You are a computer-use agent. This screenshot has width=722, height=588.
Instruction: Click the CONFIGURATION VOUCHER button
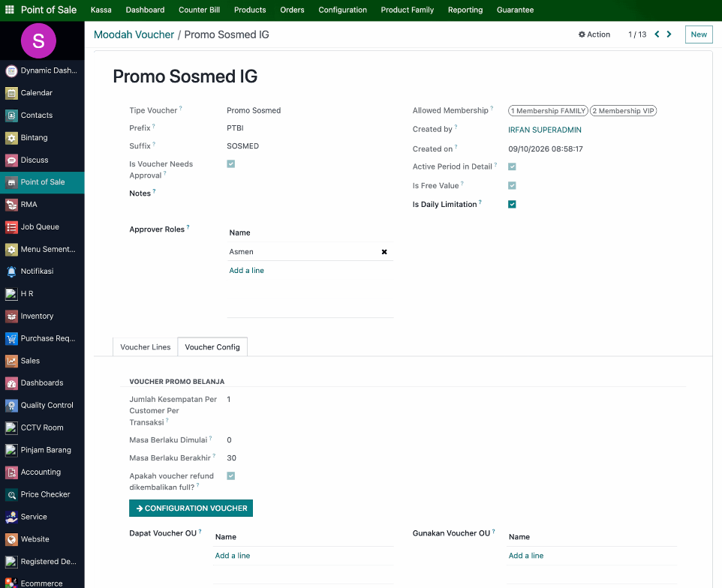[x=191, y=508]
